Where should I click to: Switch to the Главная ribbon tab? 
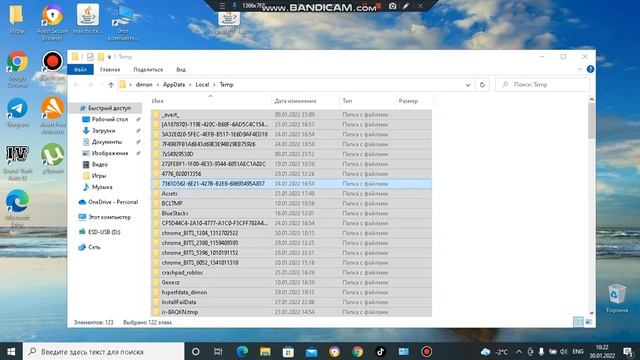110,69
